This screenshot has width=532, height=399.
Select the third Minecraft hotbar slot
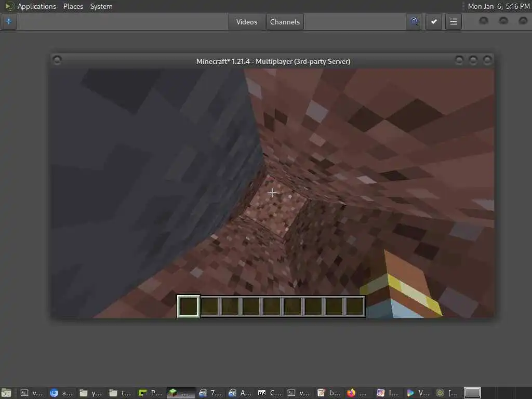pyautogui.click(x=230, y=306)
